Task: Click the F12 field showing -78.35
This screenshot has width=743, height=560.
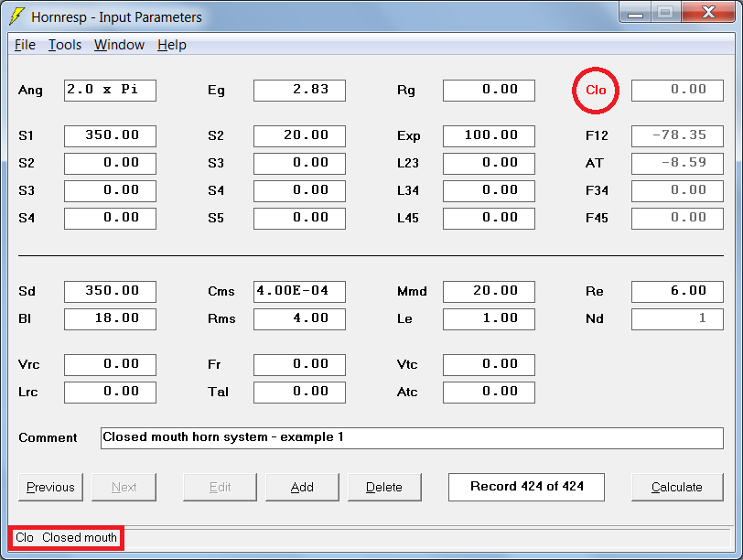Action: tap(677, 136)
